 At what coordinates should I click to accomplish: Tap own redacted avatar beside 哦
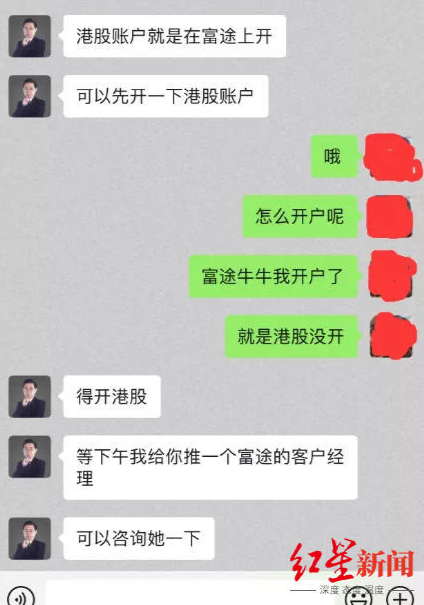point(392,157)
